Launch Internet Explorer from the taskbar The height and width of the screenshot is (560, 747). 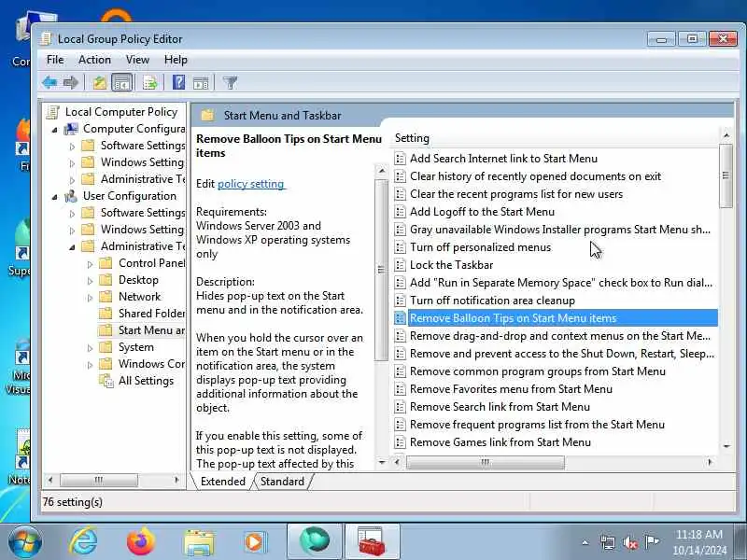point(83,542)
